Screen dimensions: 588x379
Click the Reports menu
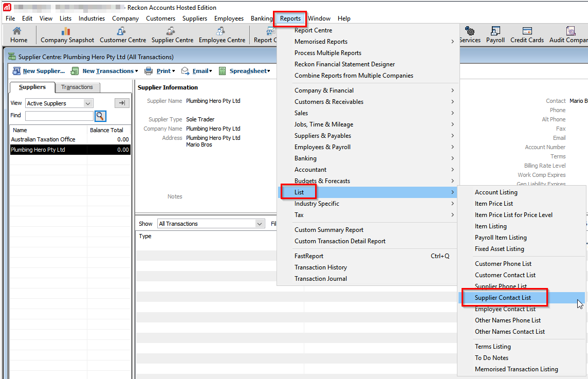290,19
